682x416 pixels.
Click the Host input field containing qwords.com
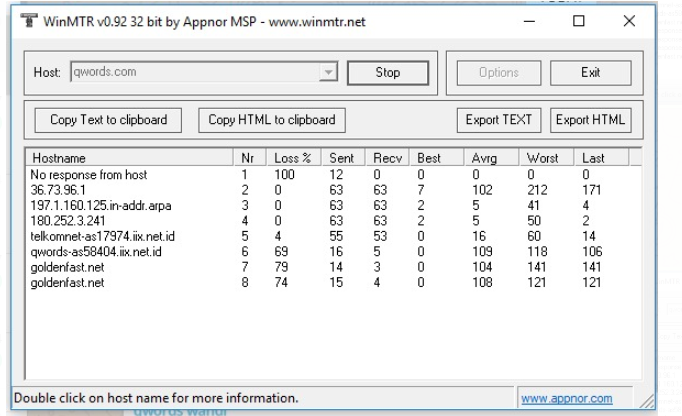point(190,73)
